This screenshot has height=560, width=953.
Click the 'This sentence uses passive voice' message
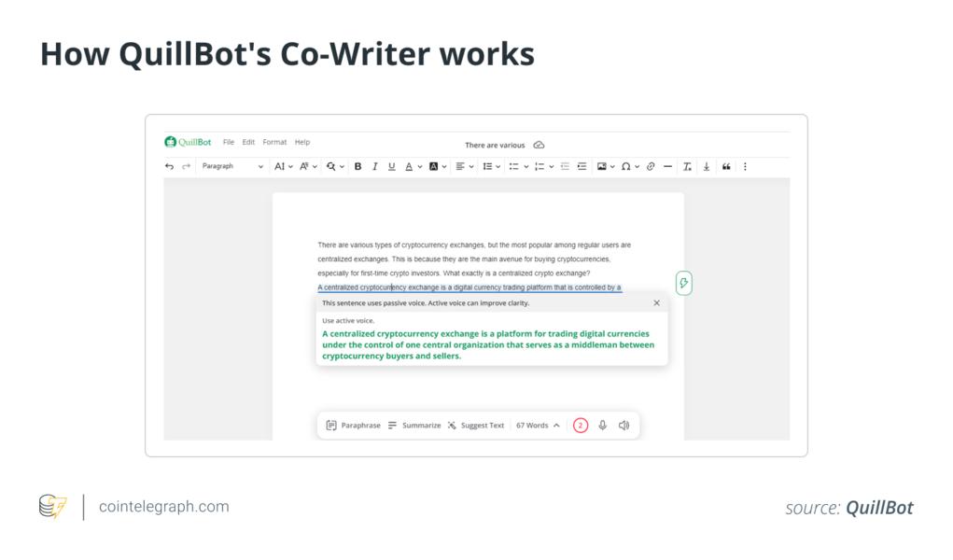(426, 302)
